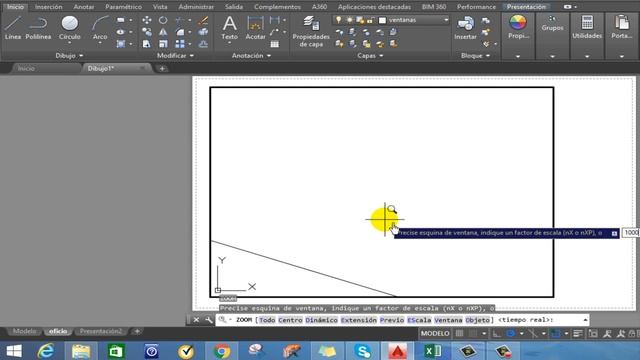This screenshot has height=360, width=640.
Task: Open the Arco options dropdown arrow
Action: point(100,43)
